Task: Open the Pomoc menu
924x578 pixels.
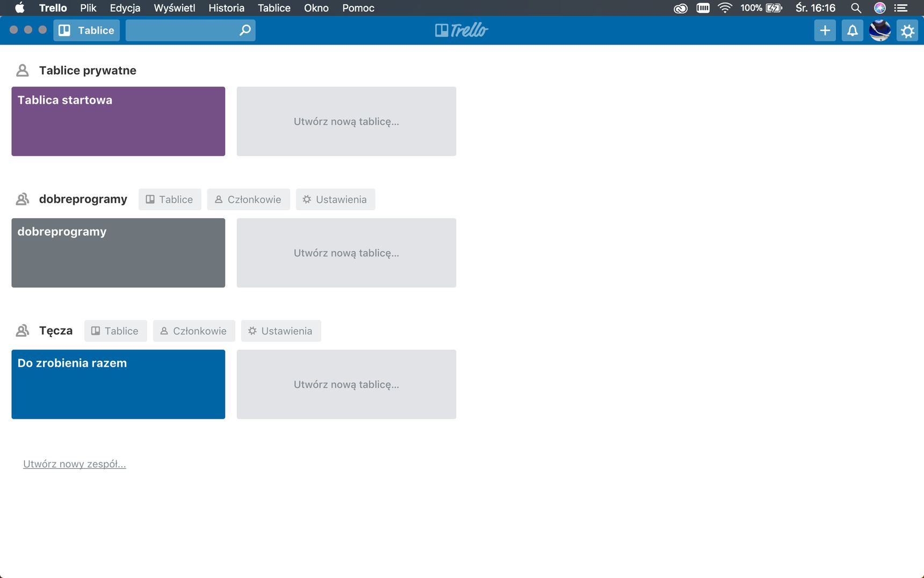Action: tap(358, 8)
